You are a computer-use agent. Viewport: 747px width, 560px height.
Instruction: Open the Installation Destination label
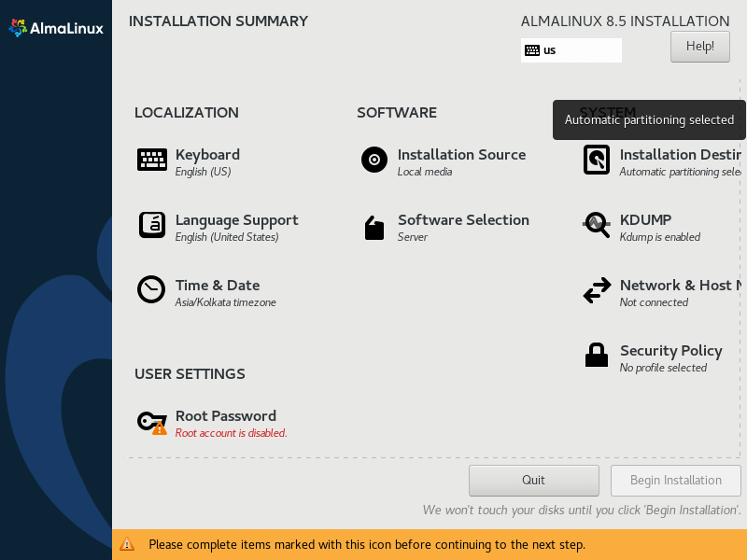pos(681,155)
